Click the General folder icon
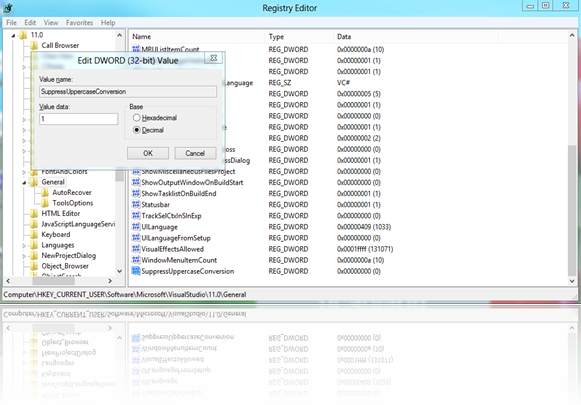Screen dimensions: 581x405 click(x=34, y=182)
